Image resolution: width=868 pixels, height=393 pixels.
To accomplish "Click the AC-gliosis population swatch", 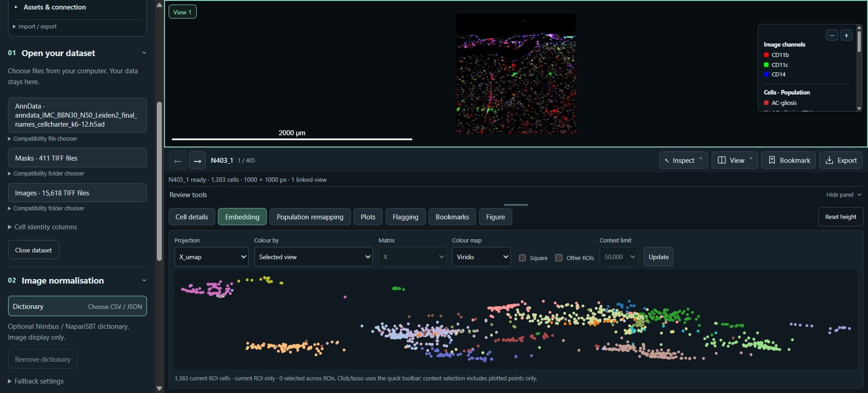I will point(766,103).
